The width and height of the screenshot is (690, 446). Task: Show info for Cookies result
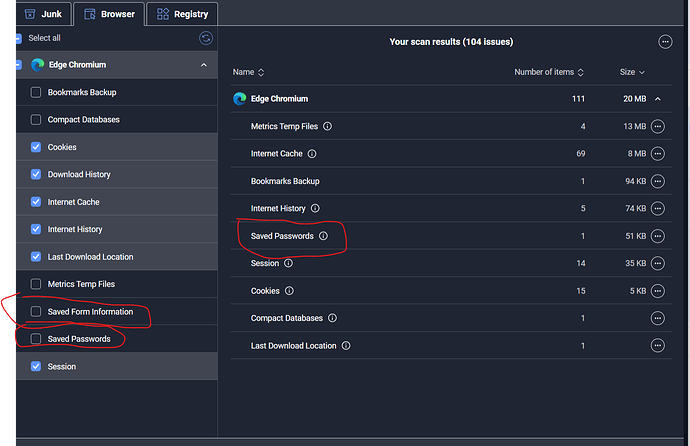(289, 291)
